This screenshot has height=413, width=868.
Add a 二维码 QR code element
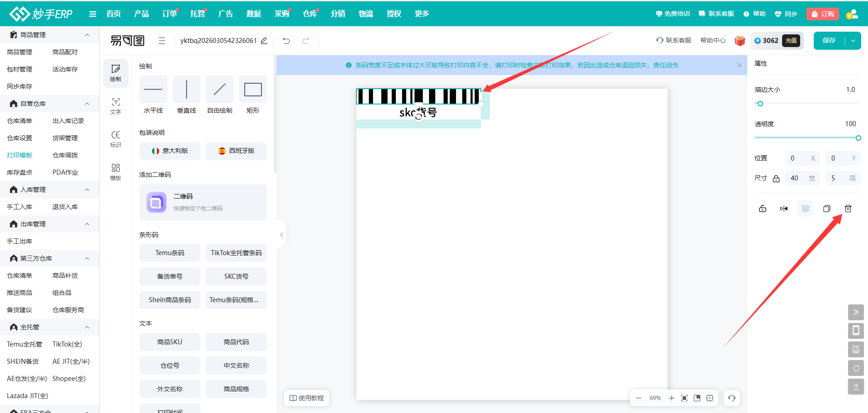203,202
